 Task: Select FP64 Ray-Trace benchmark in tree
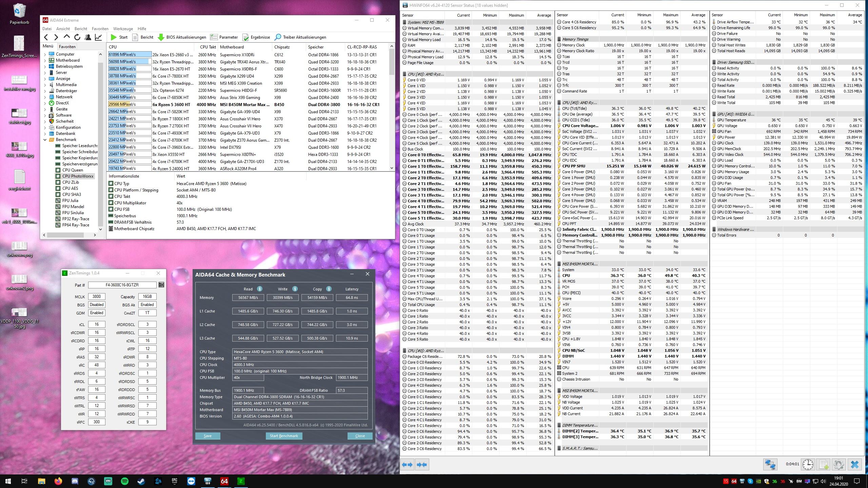coord(76,225)
